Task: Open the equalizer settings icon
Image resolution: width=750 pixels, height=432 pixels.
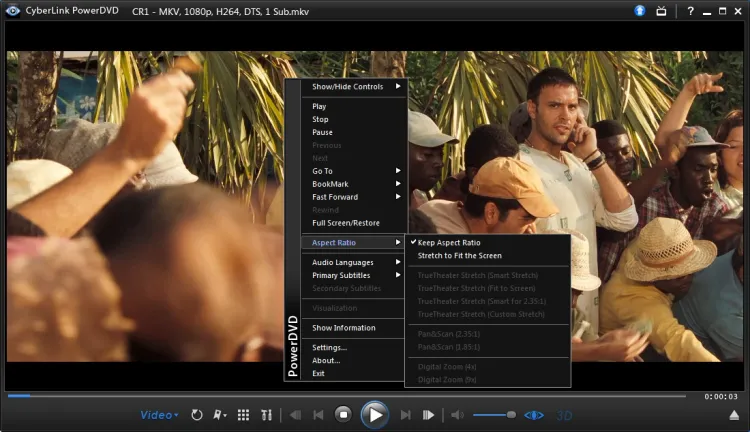Action: point(266,415)
